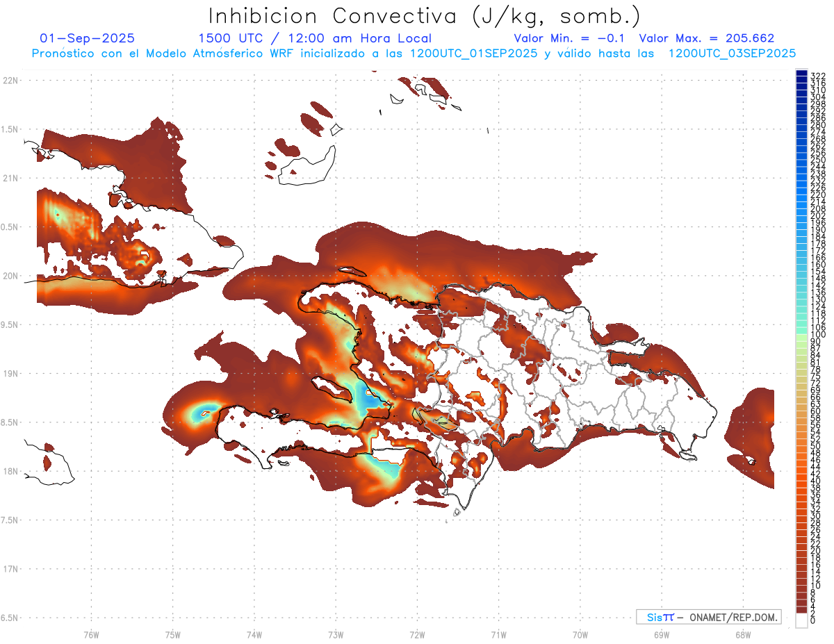The image size is (834, 644).
Task: Click the 'Valor Max. = 205.662' readout
Action: [x=707, y=39]
